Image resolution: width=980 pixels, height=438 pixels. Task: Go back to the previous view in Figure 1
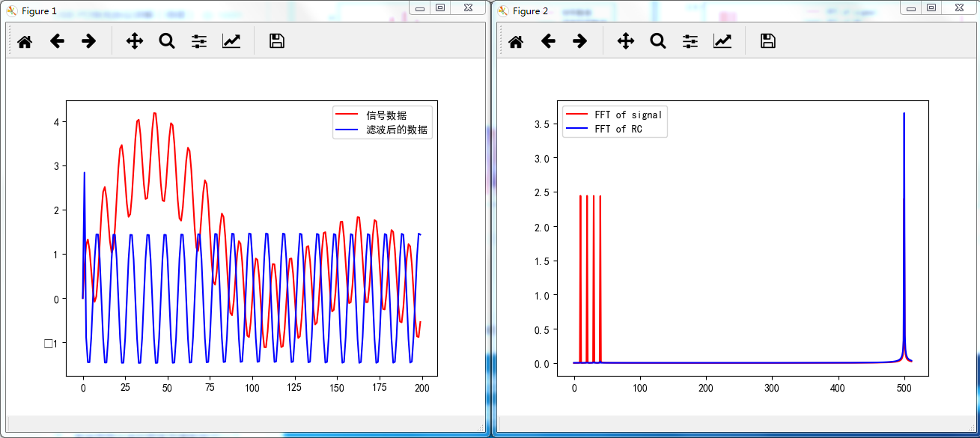(57, 41)
